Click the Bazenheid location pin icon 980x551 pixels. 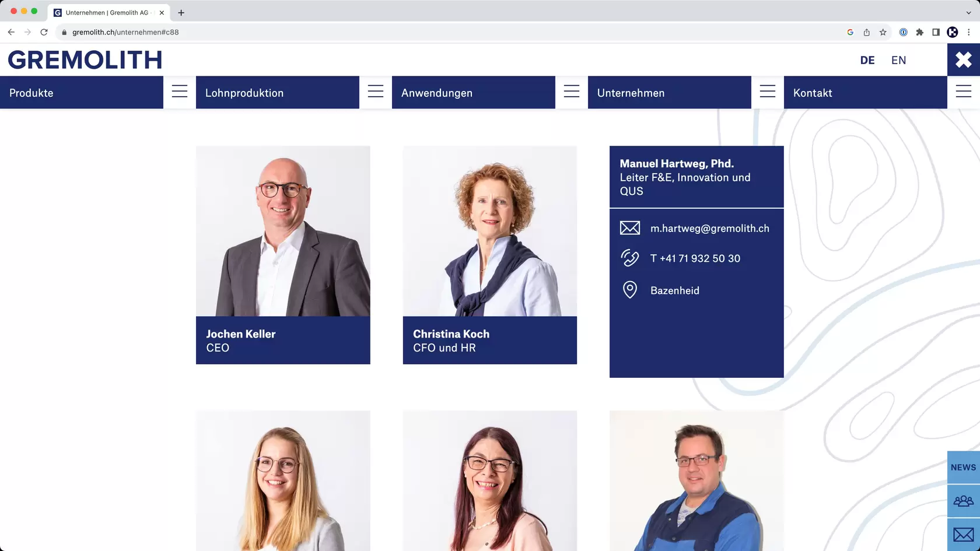[x=630, y=290]
